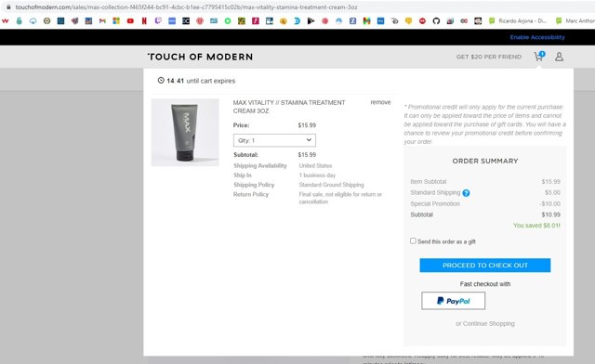Click the 1 business day ship-in value
Image resolution: width=595 pixels, height=364 pixels.
317,175
